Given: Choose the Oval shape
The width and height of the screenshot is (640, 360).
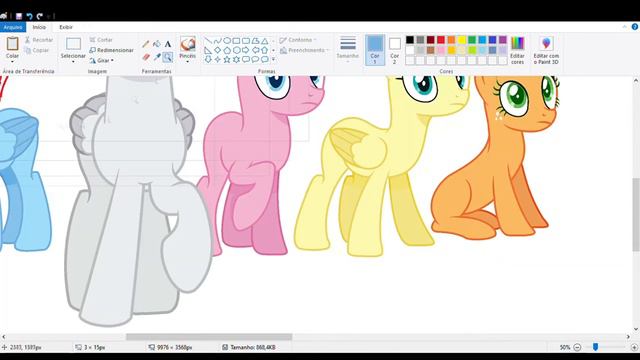Looking at the screenshot, I should point(227,41).
